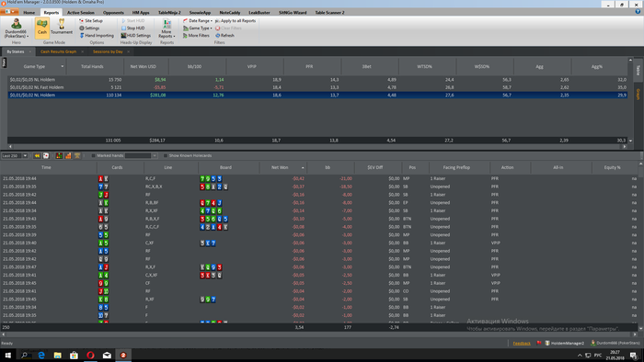Open the Game Type filter

pyautogui.click(x=198, y=28)
